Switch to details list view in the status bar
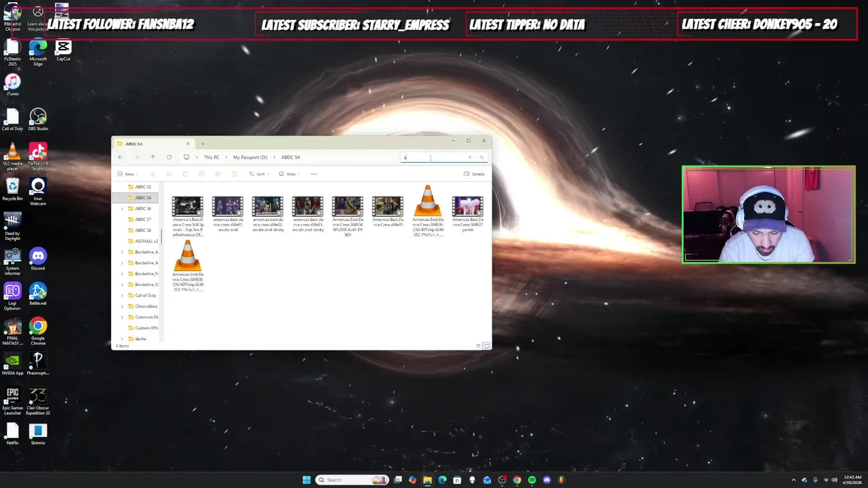The image size is (868, 488). (478, 346)
